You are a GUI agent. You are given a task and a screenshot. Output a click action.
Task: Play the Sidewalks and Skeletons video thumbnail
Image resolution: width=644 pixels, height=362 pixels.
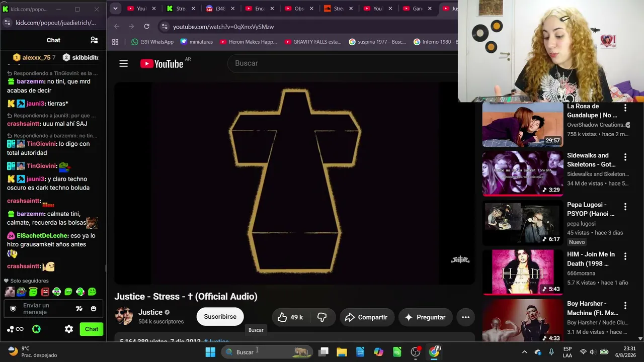pyautogui.click(x=523, y=173)
